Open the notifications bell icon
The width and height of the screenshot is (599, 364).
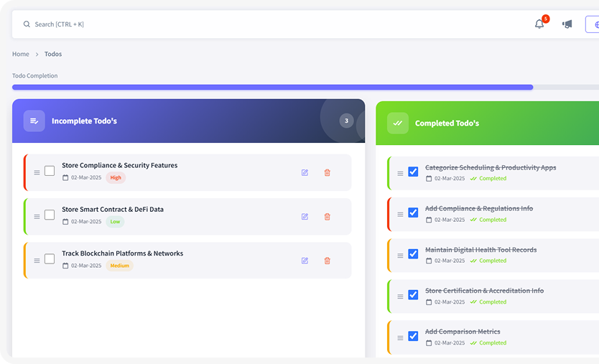click(x=539, y=24)
